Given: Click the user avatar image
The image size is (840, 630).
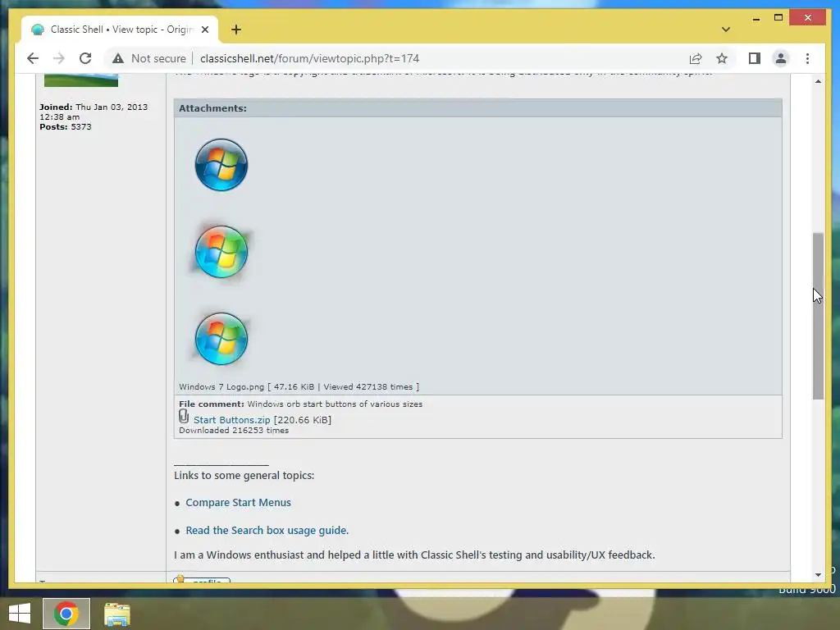Looking at the screenshot, I should pyautogui.click(x=81, y=80).
